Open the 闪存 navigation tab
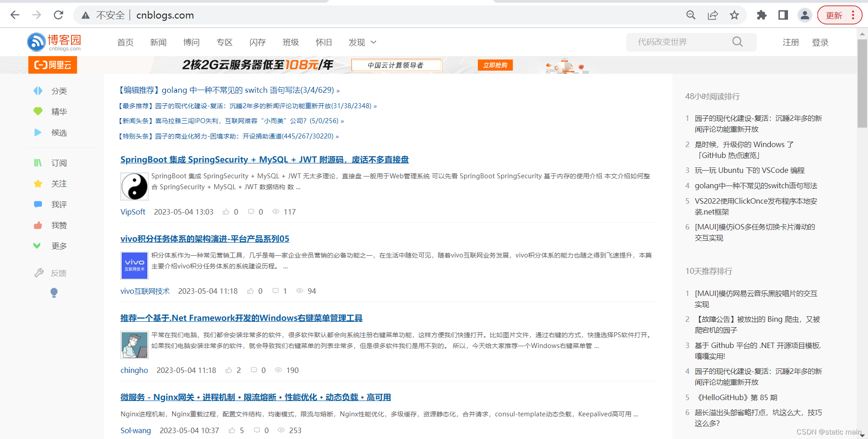 pyautogui.click(x=257, y=42)
